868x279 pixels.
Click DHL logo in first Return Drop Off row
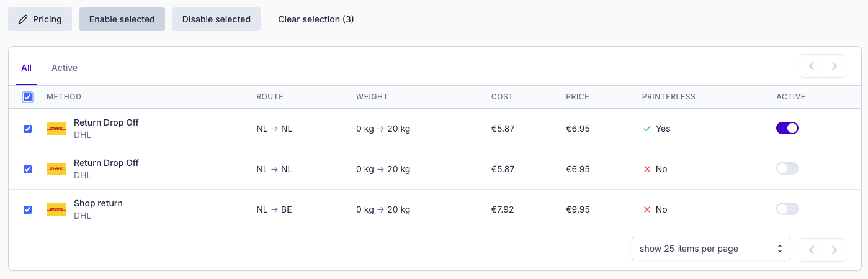coord(56,129)
